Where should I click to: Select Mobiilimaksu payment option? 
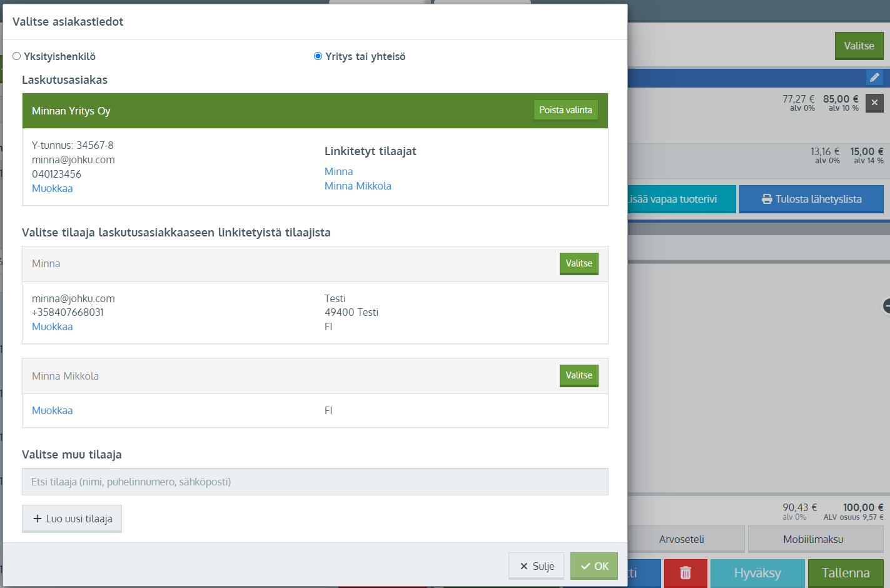coord(813,539)
